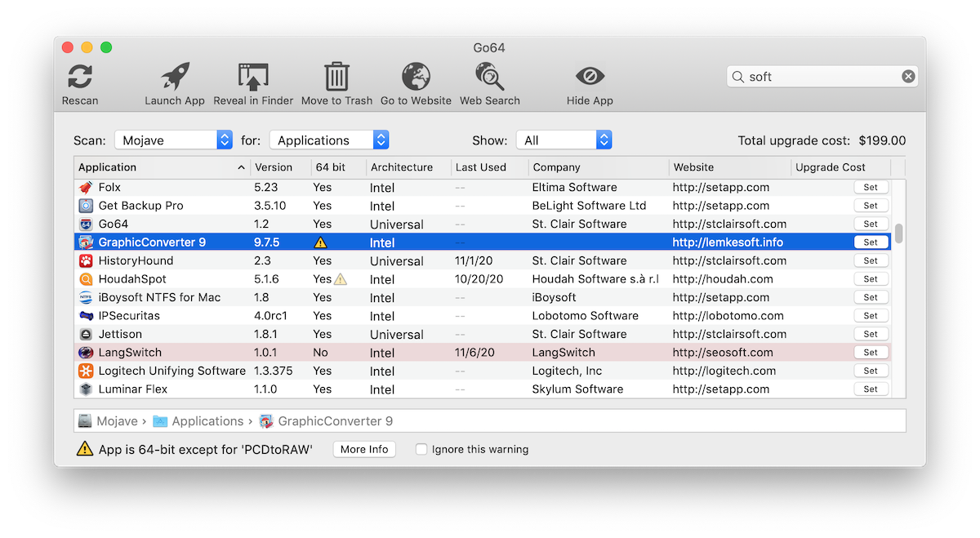980x538 pixels.
Task: Sort by the Last Used column header
Action: (x=488, y=167)
